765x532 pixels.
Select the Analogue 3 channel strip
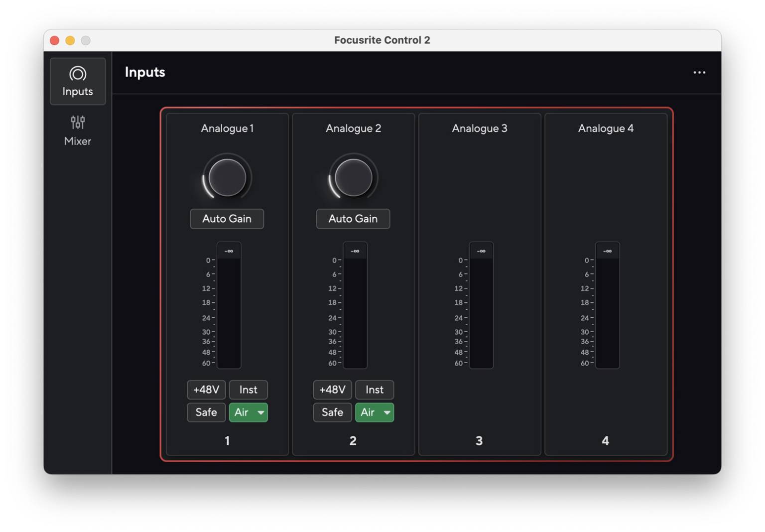pos(479,284)
